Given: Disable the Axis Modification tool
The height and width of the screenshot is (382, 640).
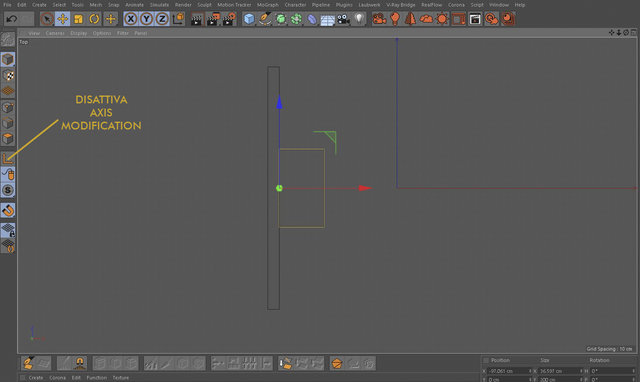Looking at the screenshot, I should [x=8, y=159].
